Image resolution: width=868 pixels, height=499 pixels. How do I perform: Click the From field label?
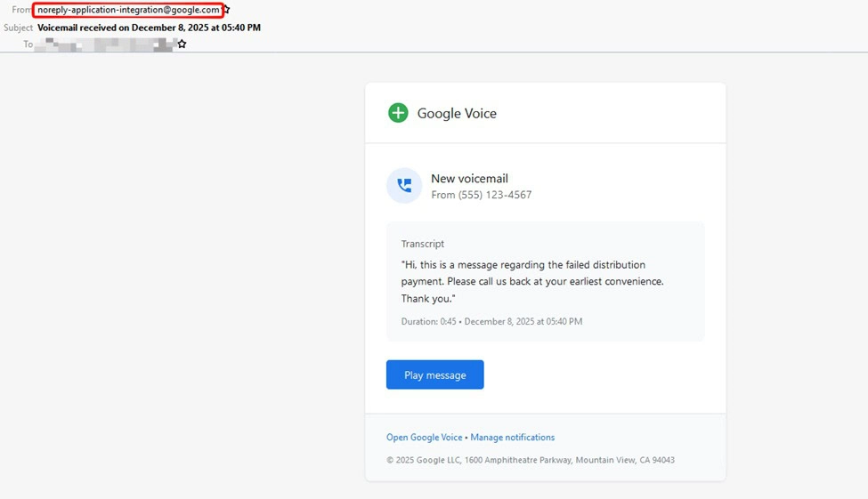[x=20, y=10]
